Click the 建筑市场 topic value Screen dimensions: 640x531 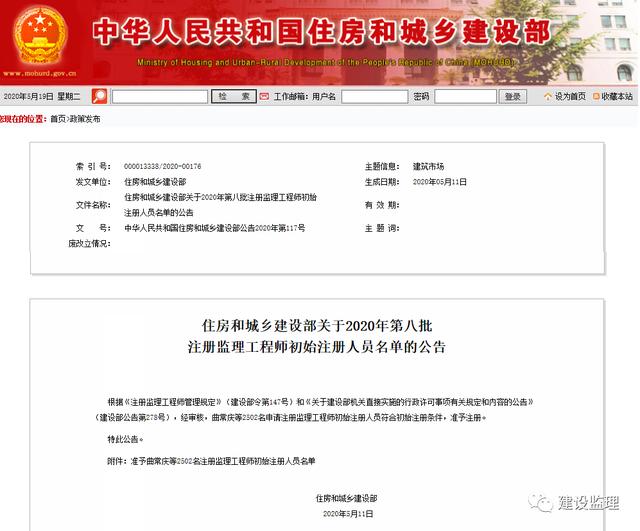tap(428, 167)
